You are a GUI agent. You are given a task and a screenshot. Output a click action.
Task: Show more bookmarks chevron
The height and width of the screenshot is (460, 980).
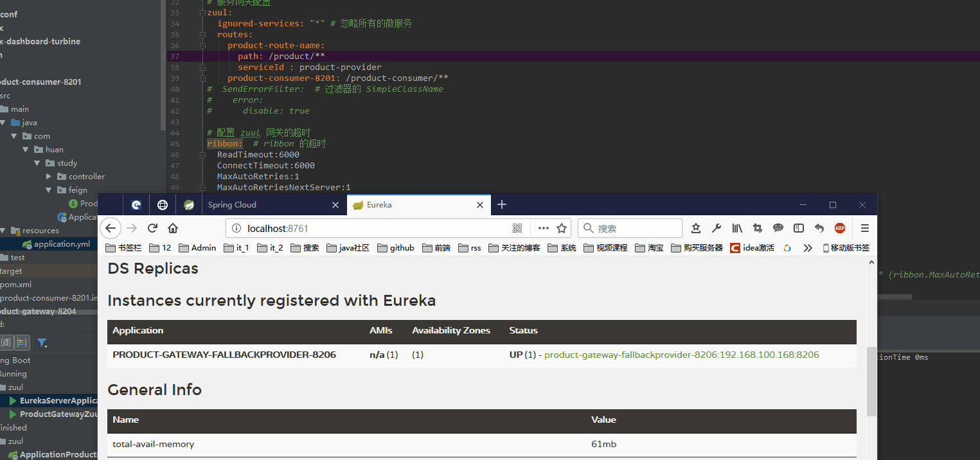(x=808, y=247)
